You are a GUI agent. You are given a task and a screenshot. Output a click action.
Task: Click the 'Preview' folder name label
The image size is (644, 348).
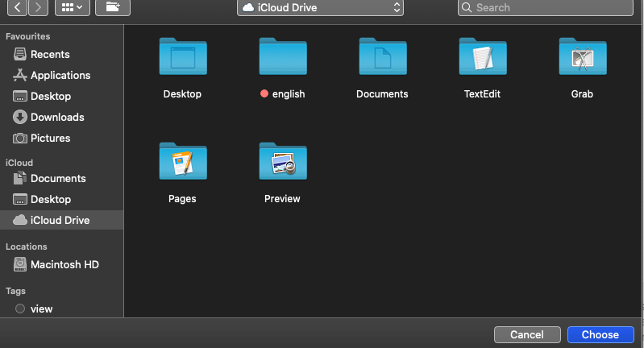[x=282, y=199]
